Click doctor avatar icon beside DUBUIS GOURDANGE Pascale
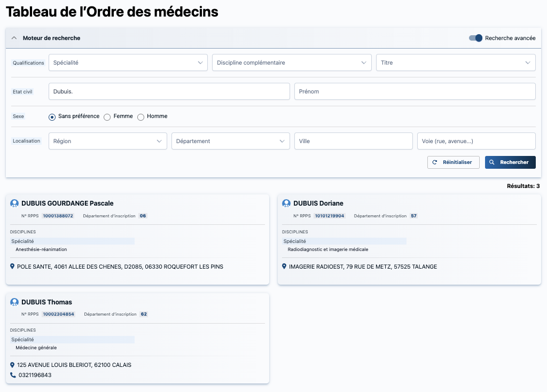547x392 pixels. coord(14,203)
